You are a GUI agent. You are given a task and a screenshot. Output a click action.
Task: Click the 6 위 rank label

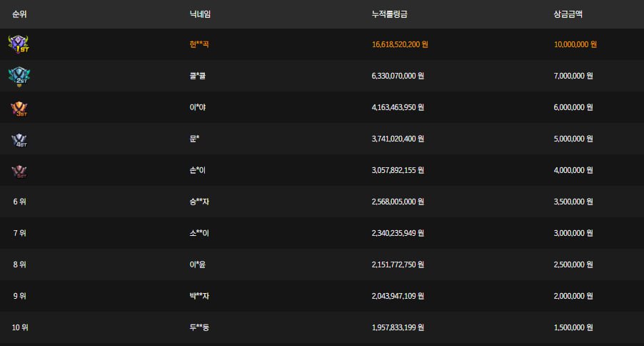[19, 202]
